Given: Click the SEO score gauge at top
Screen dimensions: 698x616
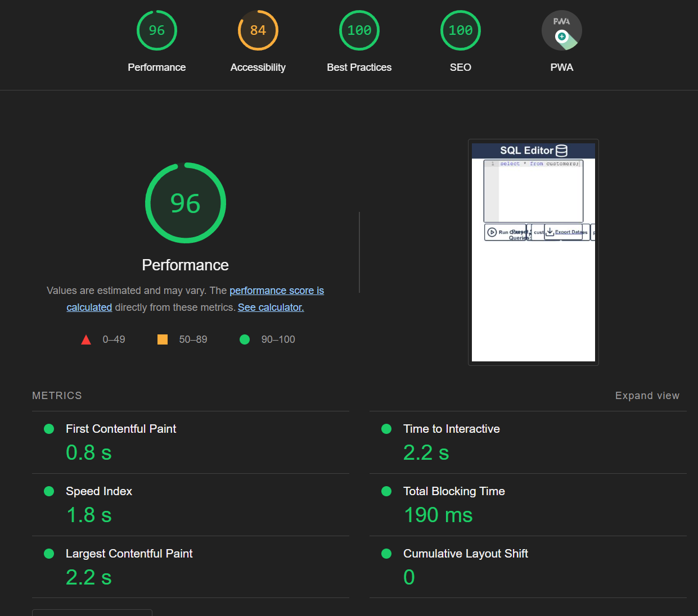Looking at the screenshot, I should tap(460, 30).
